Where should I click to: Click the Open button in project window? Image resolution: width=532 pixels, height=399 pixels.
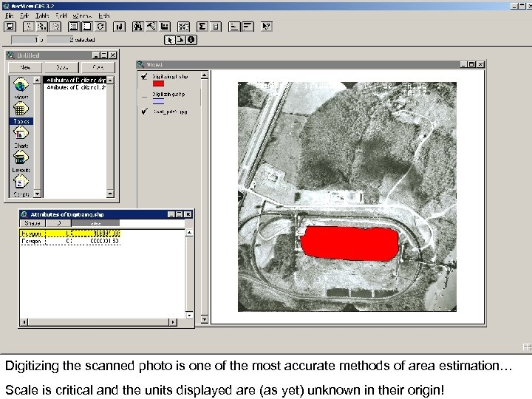pyautogui.click(x=62, y=67)
